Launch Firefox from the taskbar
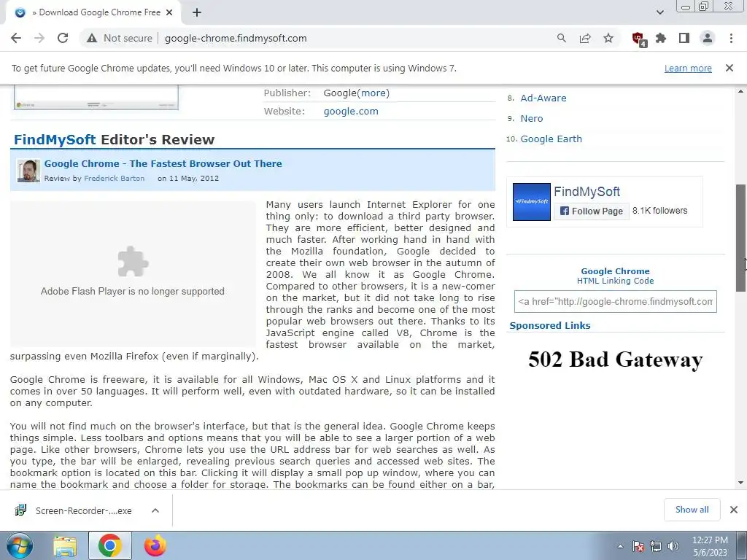Image resolution: width=747 pixels, height=560 pixels. pyautogui.click(x=155, y=545)
